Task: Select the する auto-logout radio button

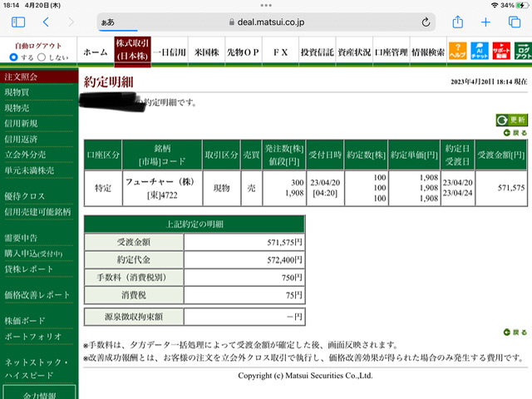Action: tap(13, 57)
